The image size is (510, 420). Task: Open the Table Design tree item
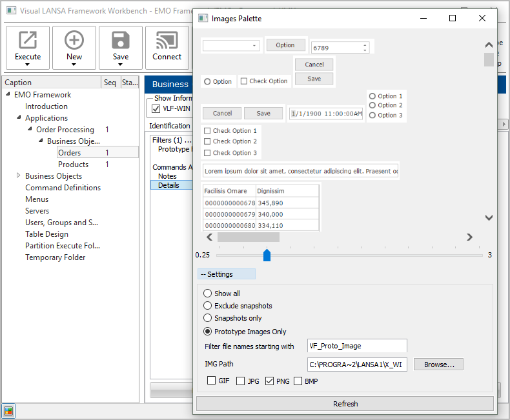pos(47,234)
